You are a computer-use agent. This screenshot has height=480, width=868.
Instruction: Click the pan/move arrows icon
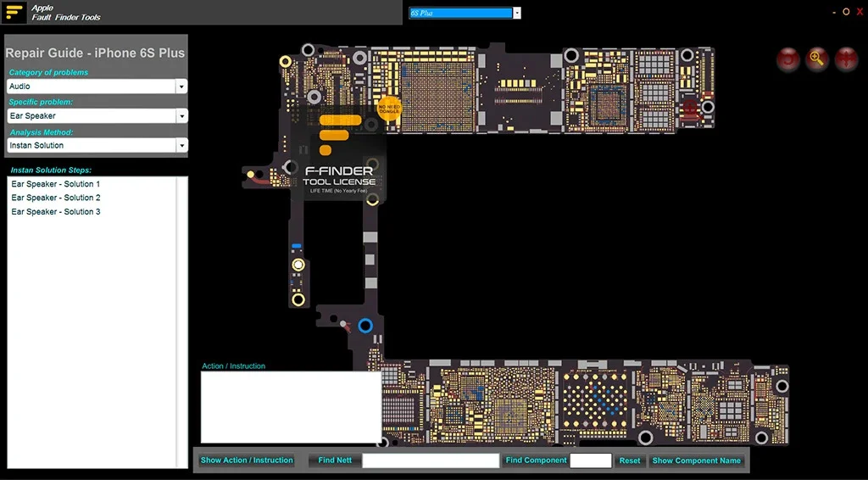(846, 59)
